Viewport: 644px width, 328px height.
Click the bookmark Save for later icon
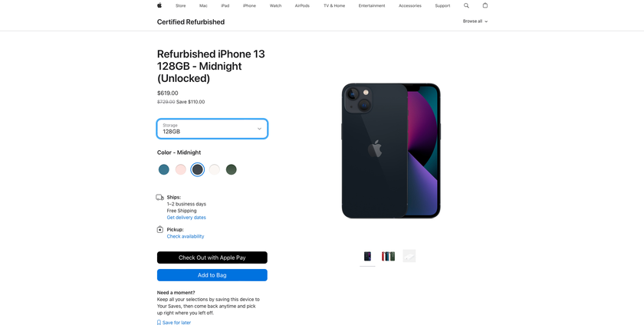pos(159,323)
